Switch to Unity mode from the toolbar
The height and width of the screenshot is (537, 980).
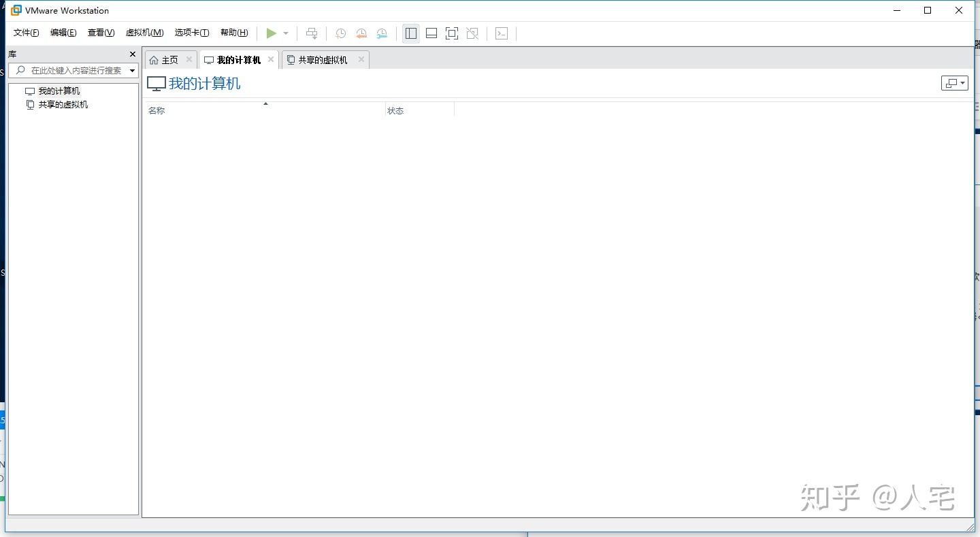(x=472, y=33)
